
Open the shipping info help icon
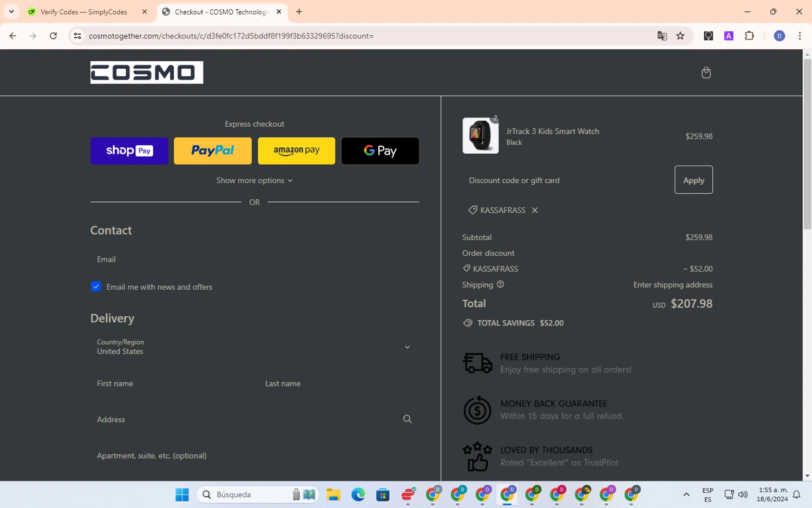[x=501, y=284]
